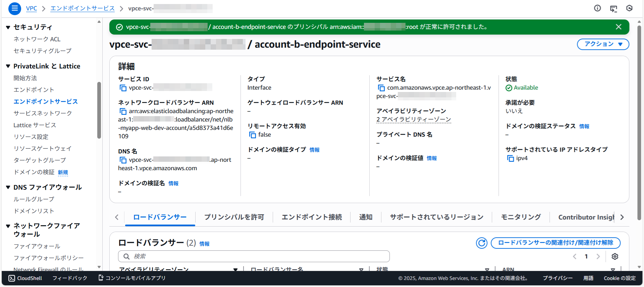Collapse the DNS ファイアウォール section

pyautogui.click(x=8, y=187)
